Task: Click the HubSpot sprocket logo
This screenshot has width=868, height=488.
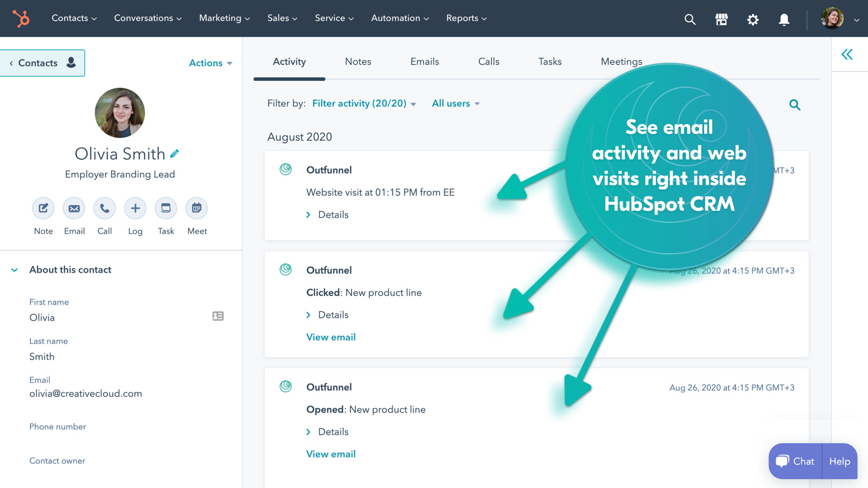Action: point(21,18)
